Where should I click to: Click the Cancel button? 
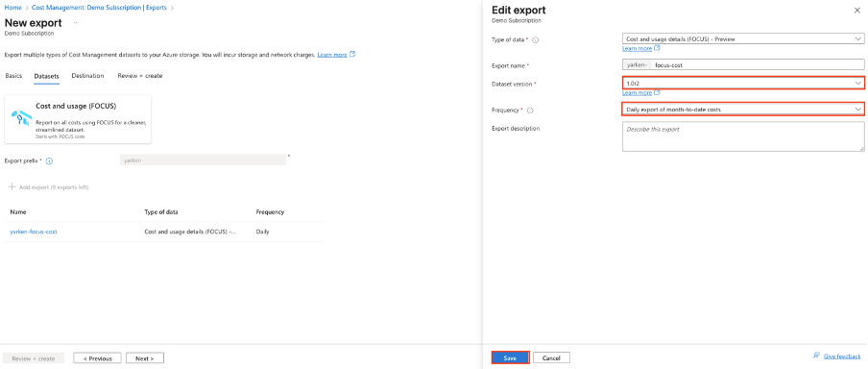point(551,357)
